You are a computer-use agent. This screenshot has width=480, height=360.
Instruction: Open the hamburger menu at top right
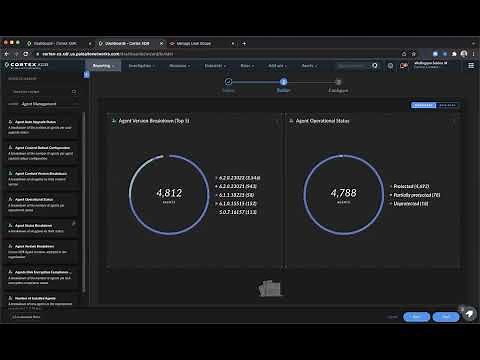coord(471,65)
